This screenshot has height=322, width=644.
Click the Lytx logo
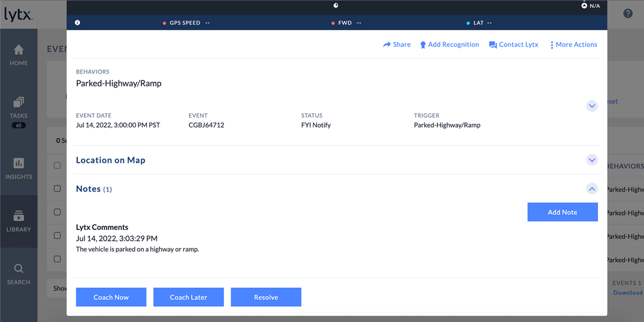pyautogui.click(x=19, y=14)
